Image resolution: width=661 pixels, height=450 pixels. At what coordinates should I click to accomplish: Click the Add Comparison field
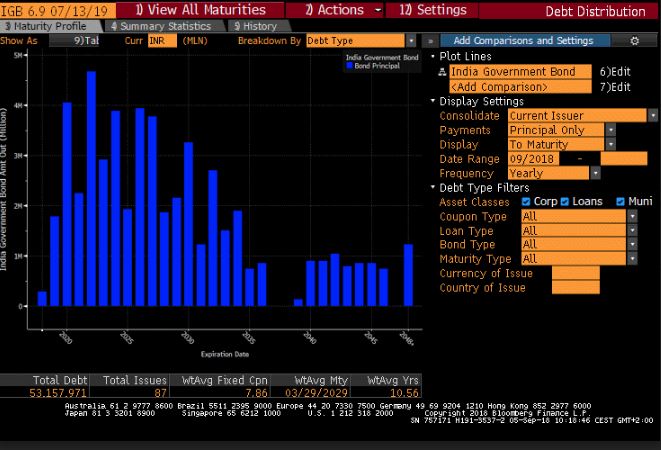pos(520,87)
